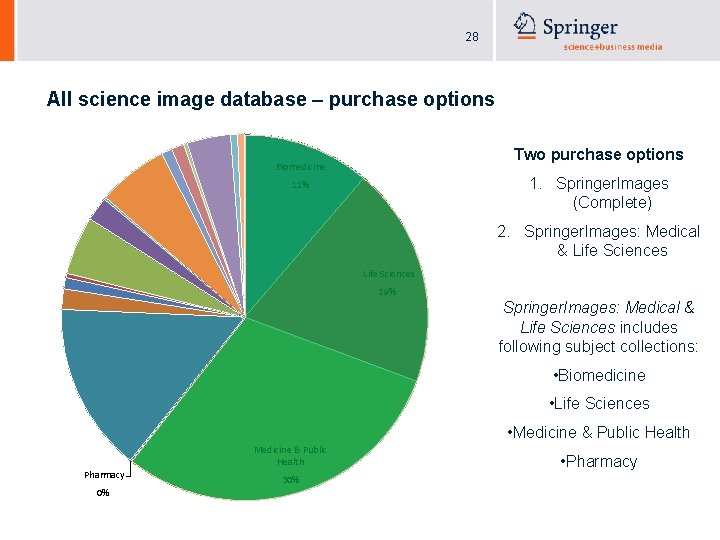Click the Pharmacy bullet in the list
The height and width of the screenshot is (540, 720).
[599, 461]
